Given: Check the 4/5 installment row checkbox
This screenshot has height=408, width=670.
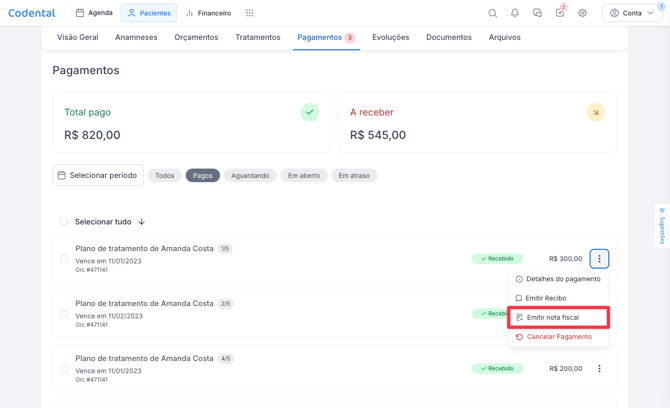Looking at the screenshot, I should [64, 368].
